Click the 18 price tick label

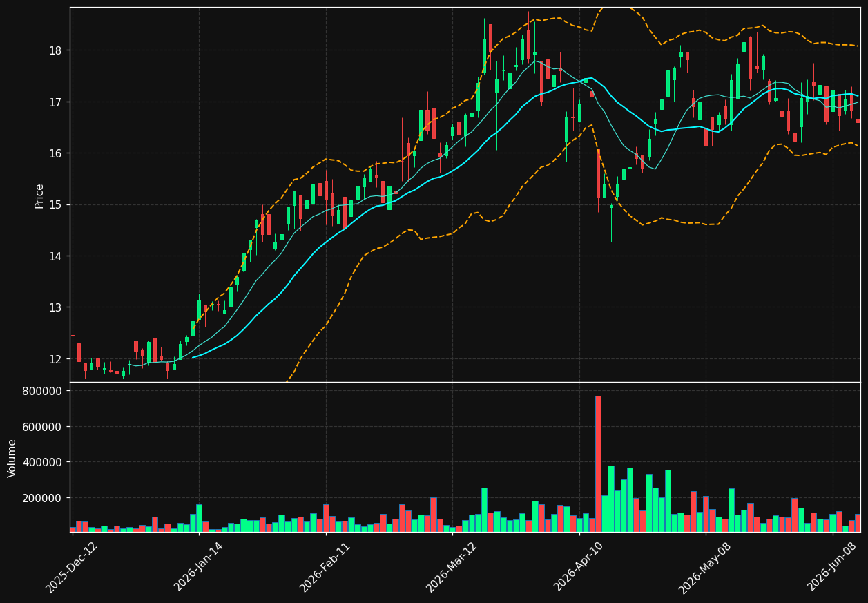tap(56, 50)
